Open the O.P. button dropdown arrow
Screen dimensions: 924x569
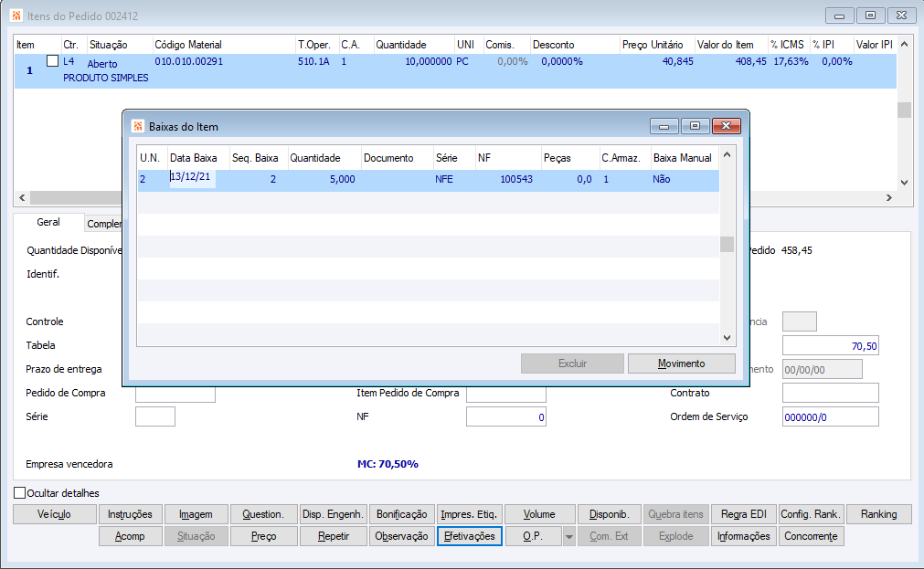(x=568, y=537)
